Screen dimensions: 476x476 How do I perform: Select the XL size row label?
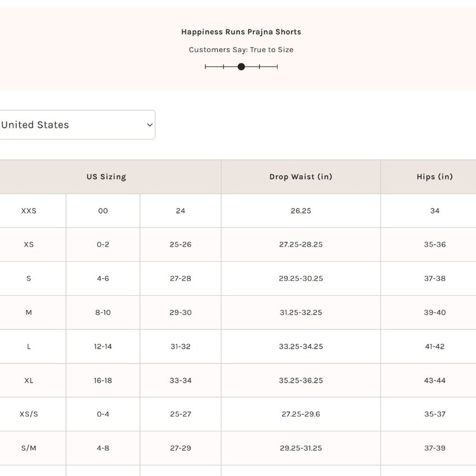pos(29,381)
